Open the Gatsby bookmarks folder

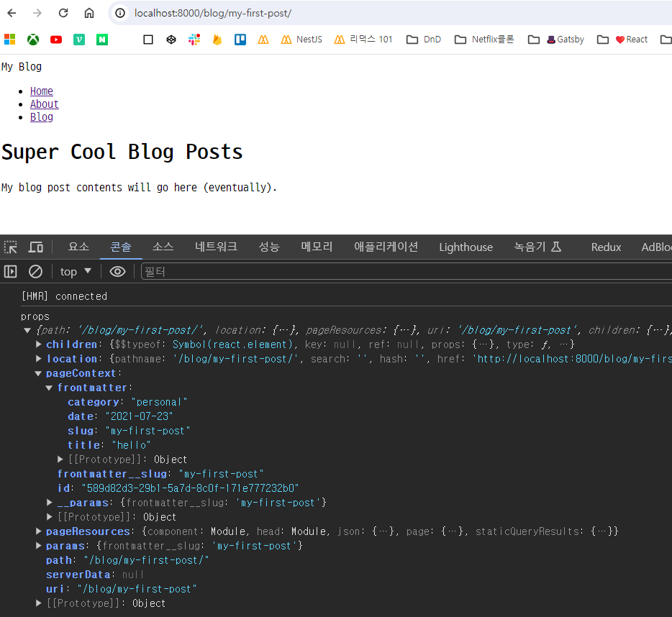click(556, 40)
